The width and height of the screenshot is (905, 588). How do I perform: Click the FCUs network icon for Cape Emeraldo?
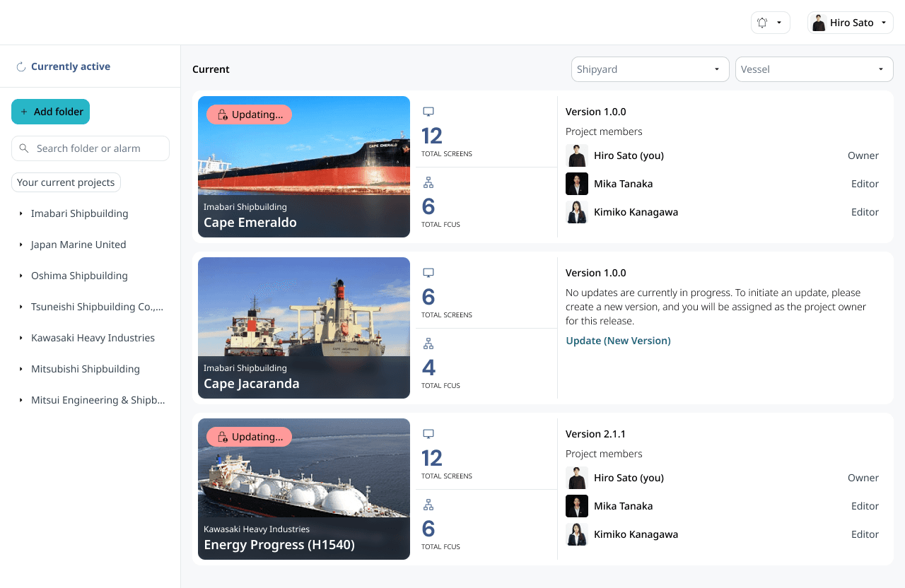pos(428,182)
